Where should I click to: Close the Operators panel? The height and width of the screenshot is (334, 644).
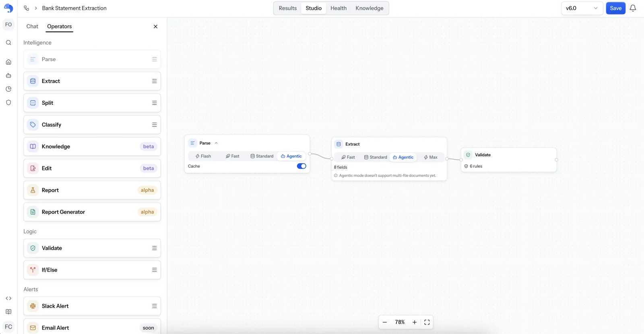pos(155,27)
